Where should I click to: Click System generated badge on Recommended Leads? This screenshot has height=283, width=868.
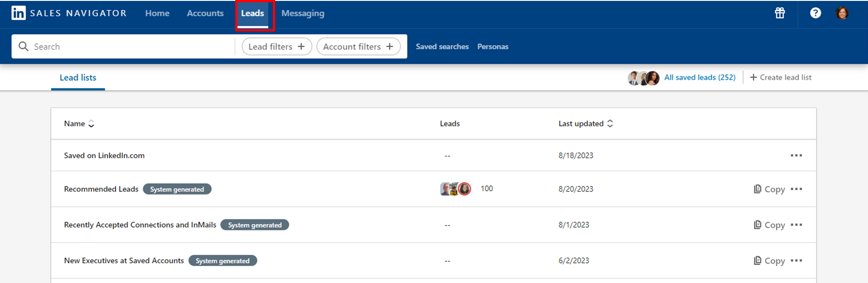click(x=177, y=189)
